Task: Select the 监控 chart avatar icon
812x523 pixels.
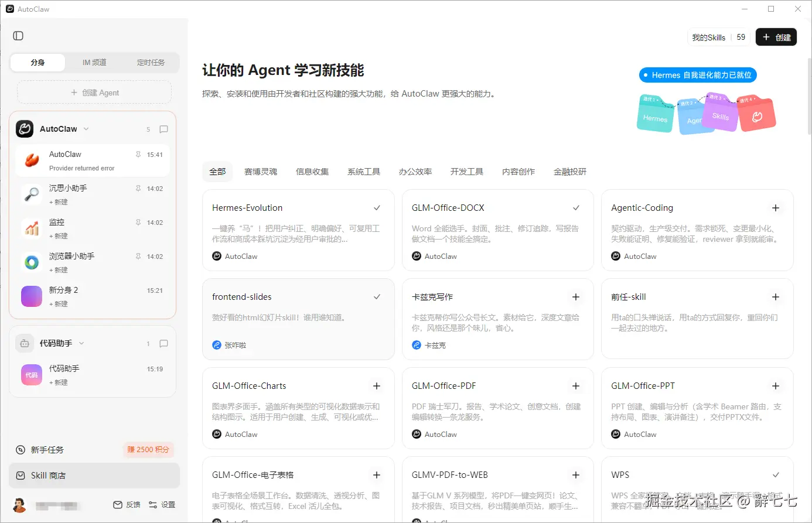Action: pos(32,228)
